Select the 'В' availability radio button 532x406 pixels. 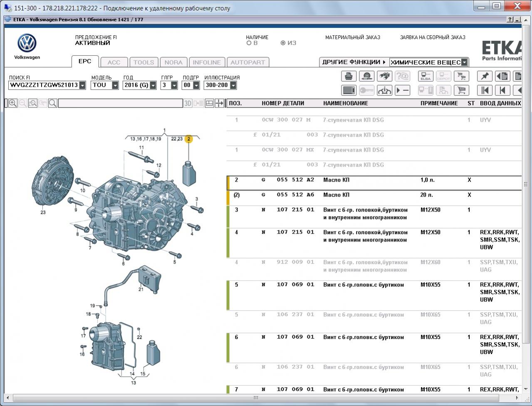tap(249, 43)
